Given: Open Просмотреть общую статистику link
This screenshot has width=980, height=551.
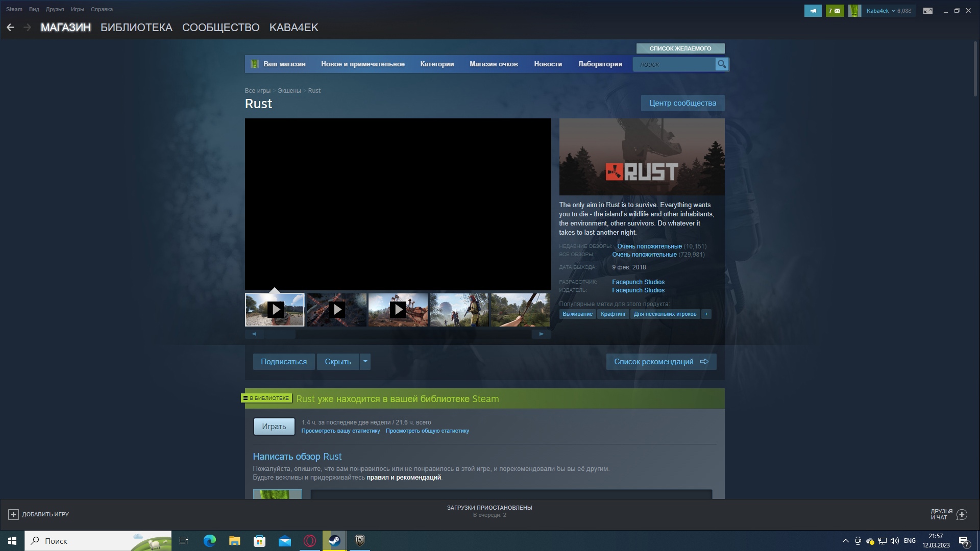Looking at the screenshot, I should click(x=427, y=431).
